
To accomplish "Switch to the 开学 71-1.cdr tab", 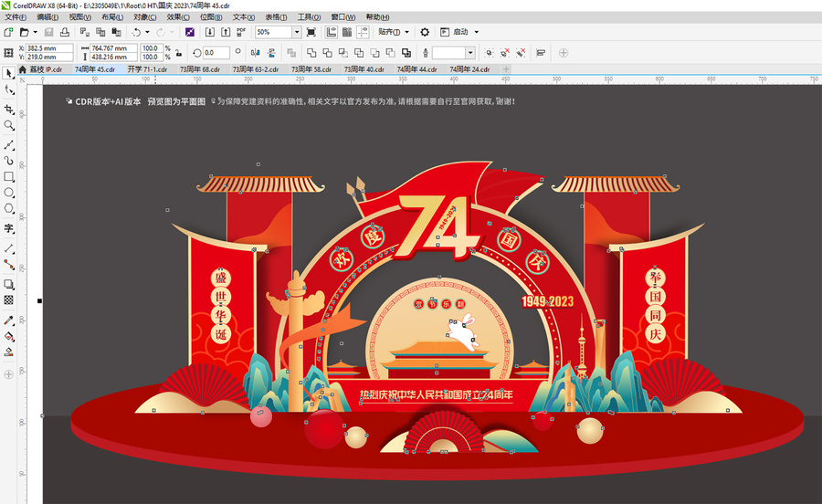I will [147, 69].
